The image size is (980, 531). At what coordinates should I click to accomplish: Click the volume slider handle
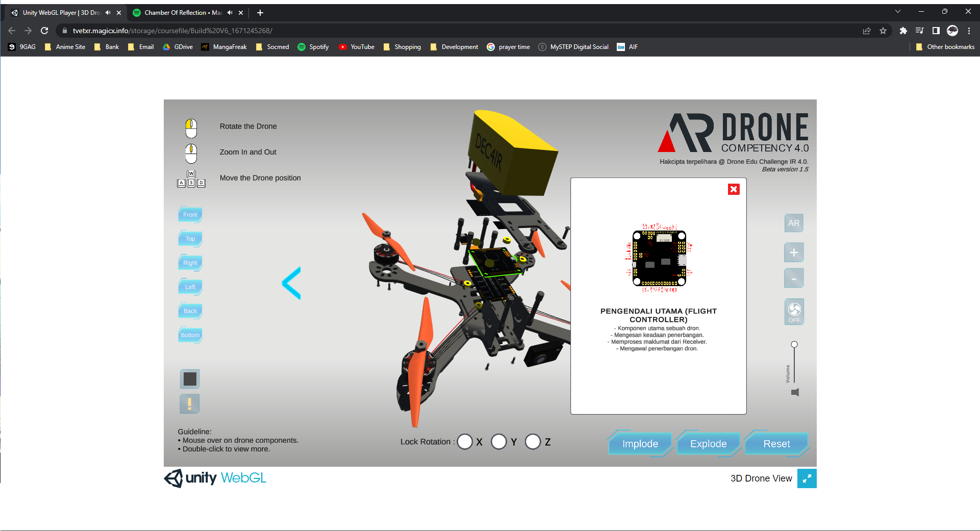click(794, 344)
